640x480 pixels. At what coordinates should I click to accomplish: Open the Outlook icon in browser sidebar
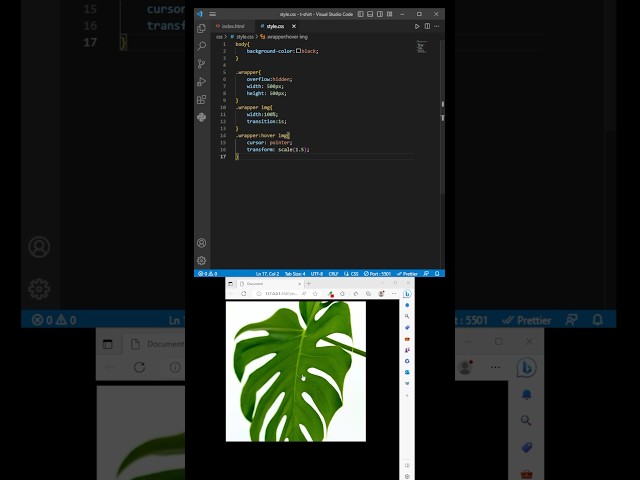pos(407,372)
